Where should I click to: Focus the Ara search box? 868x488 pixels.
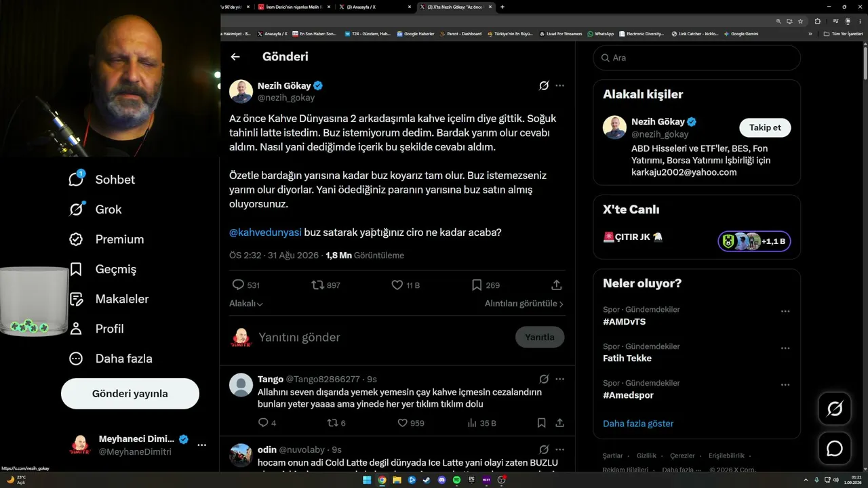click(697, 58)
